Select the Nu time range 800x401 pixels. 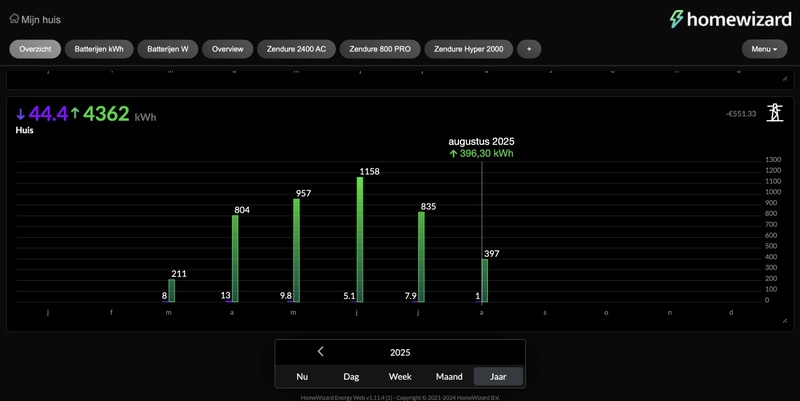302,377
